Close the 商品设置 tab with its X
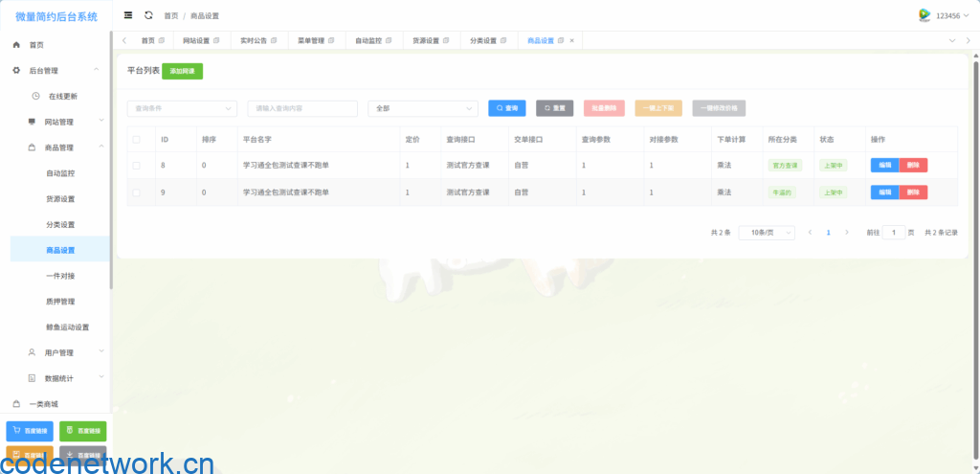 (572, 40)
